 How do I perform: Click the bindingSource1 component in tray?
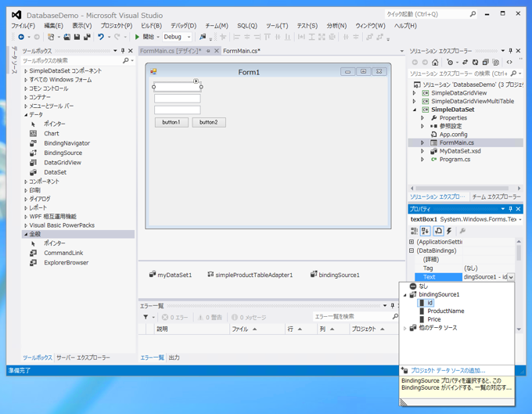click(335, 275)
